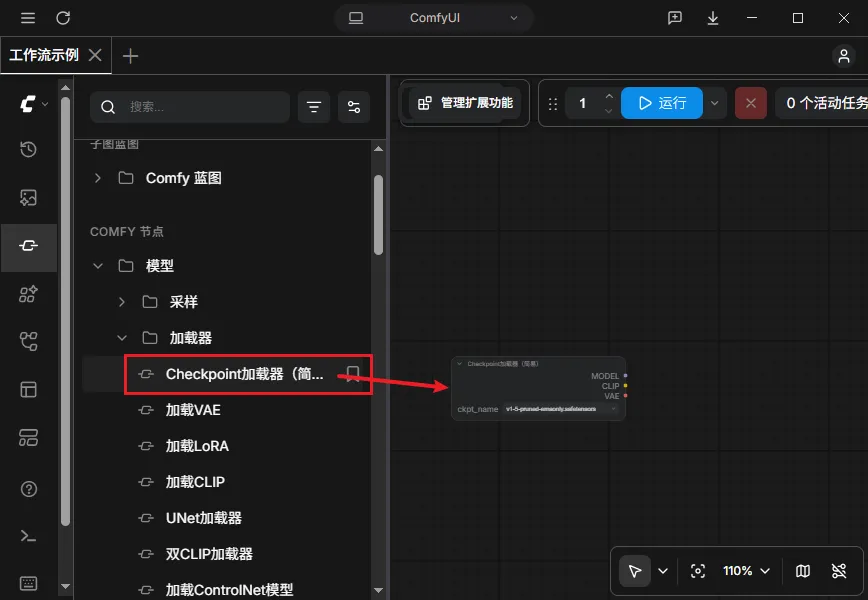This screenshot has width=868, height=600.
Task: Open the ckpt_name model dropdown on node
Action: [561, 409]
